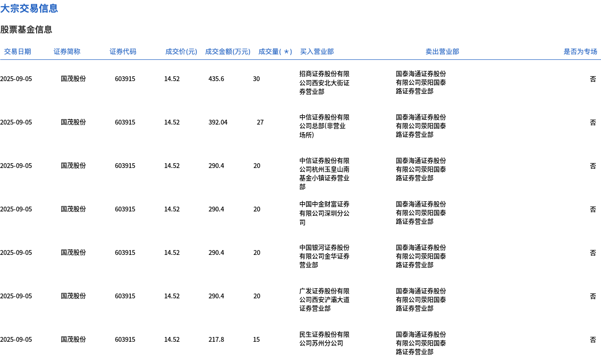Click the volume value 27
This screenshot has width=601, height=364.
click(260, 122)
